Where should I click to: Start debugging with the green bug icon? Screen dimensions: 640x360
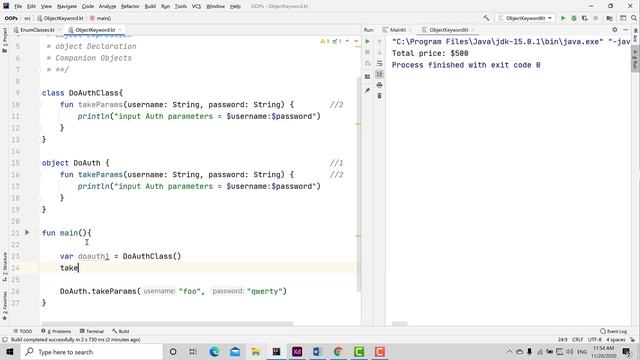[x=573, y=18]
